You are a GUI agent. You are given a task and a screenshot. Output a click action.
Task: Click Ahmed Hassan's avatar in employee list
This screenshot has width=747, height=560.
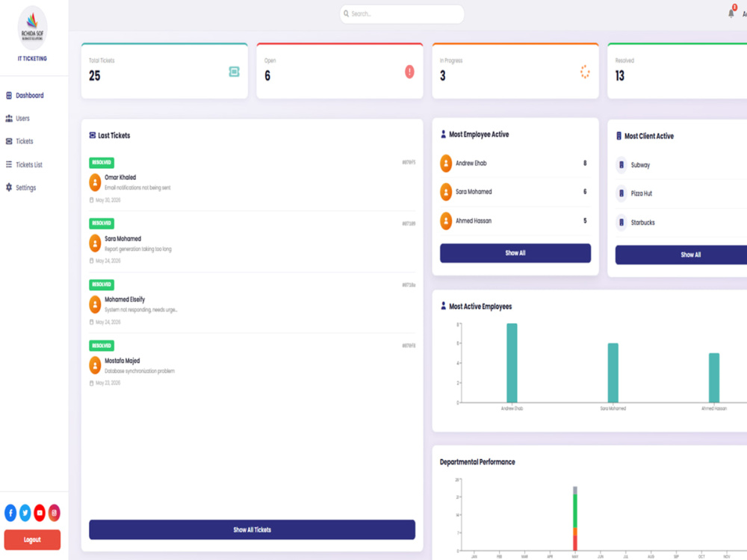446,221
